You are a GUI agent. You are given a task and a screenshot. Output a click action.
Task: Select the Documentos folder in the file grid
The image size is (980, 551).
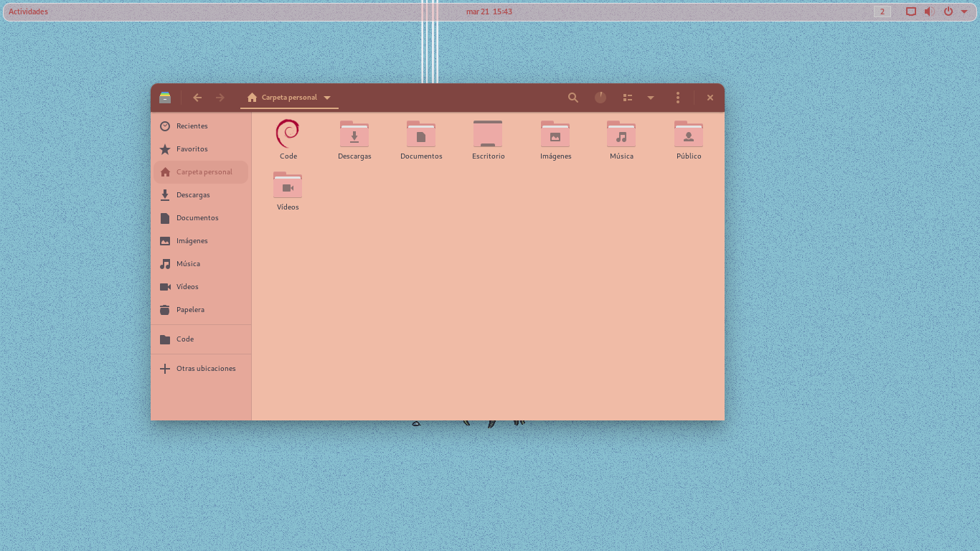(x=421, y=140)
